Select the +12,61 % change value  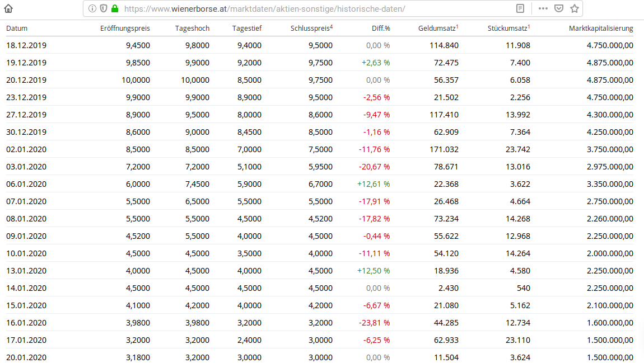[x=374, y=184]
